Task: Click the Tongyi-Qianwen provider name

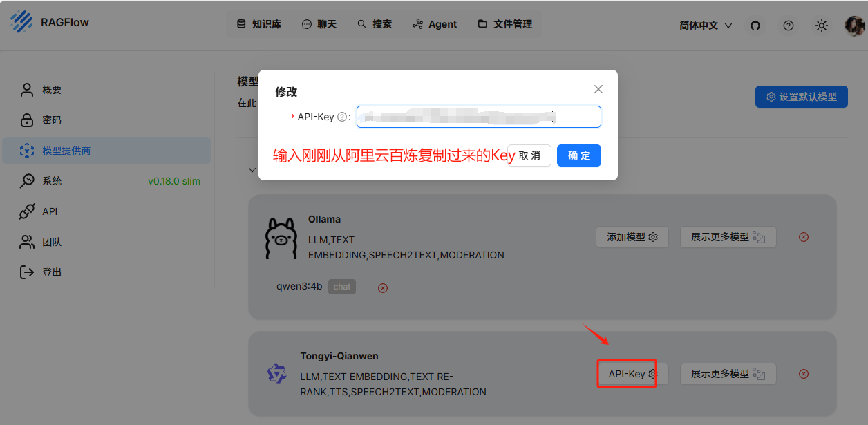Action: click(x=339, y=356)
